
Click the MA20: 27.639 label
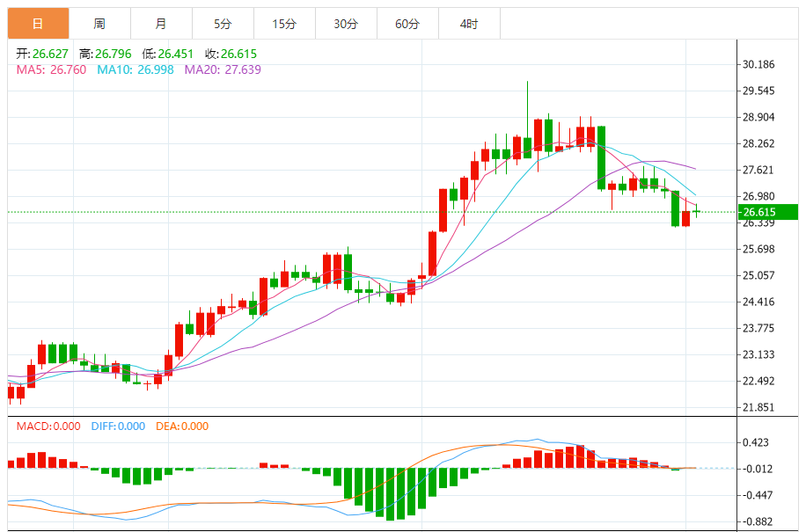pyautogui.click(x=223, y=69)
